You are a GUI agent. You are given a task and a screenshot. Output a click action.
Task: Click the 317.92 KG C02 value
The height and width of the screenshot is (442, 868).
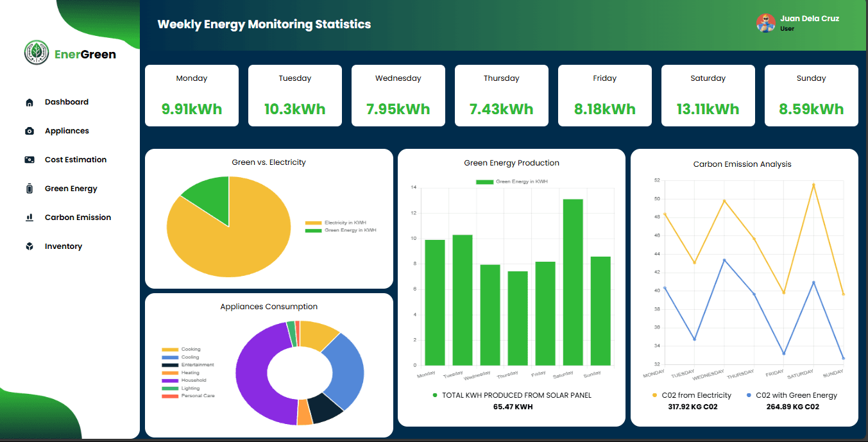point(692,407)
